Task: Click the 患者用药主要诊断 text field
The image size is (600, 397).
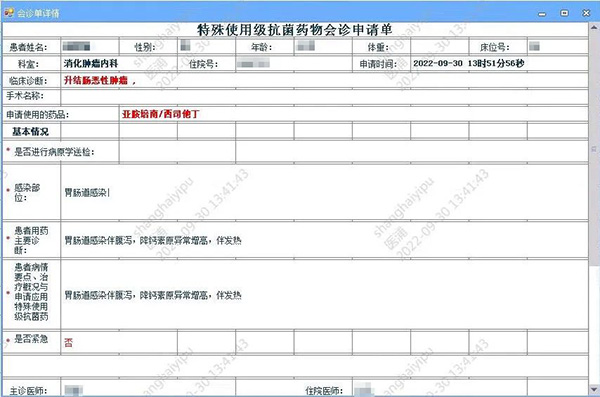Action: [x=324, y=240]
